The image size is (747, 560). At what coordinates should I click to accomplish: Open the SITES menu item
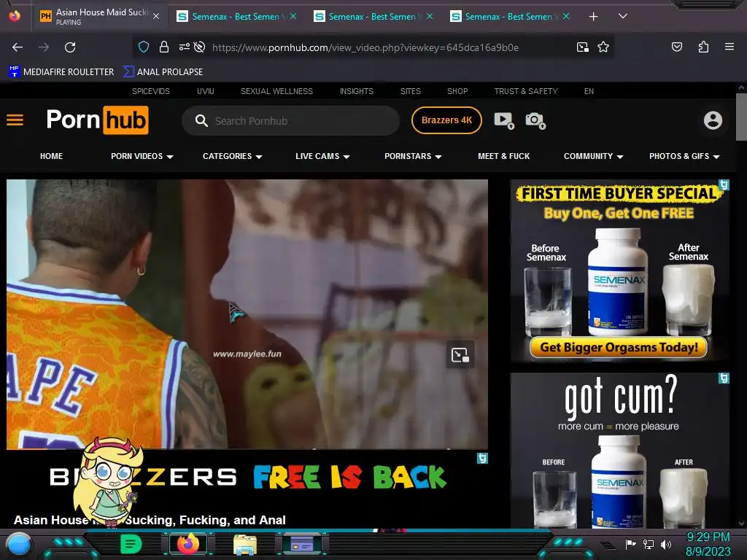410,91
